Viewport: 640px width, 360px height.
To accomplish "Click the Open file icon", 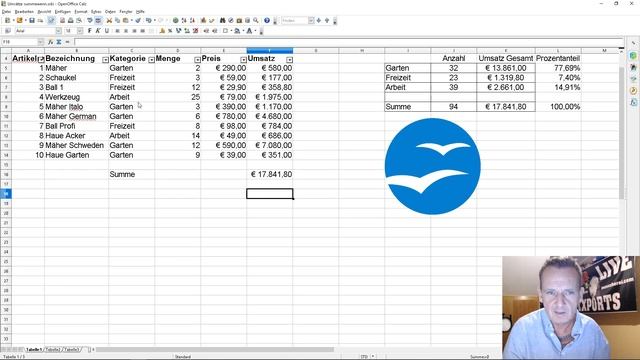I will coord(20,20).
